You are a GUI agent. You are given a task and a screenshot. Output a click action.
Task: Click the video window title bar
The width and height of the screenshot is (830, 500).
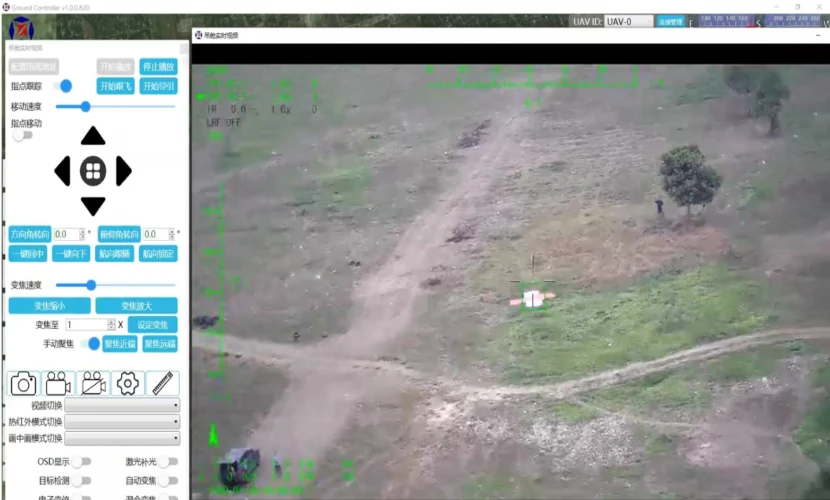pyautogui.click(x=511, y=35)
